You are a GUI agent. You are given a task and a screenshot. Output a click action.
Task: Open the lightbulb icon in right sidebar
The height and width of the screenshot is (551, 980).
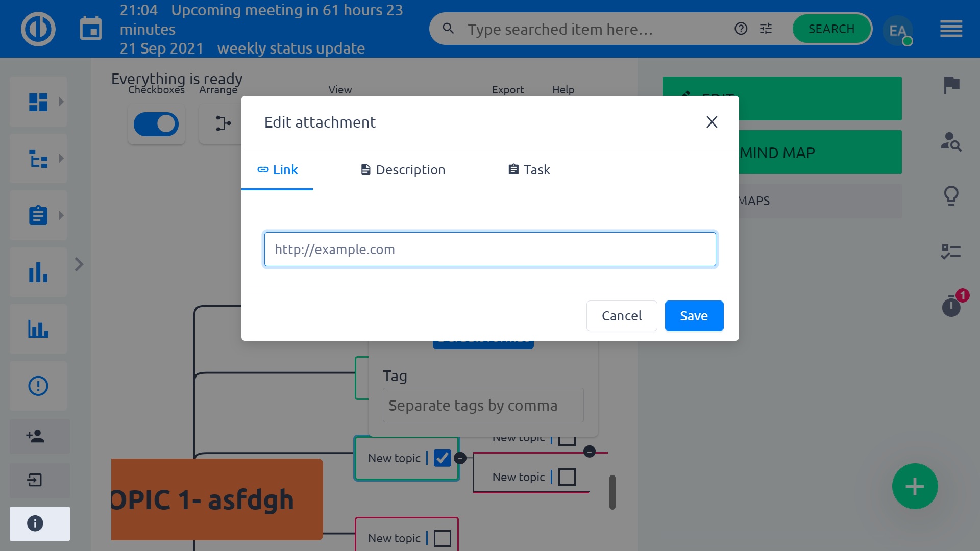951,195
